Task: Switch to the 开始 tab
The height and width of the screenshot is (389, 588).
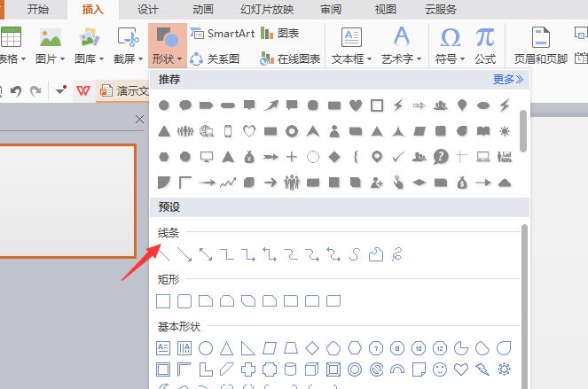Action: pos(38,10)
